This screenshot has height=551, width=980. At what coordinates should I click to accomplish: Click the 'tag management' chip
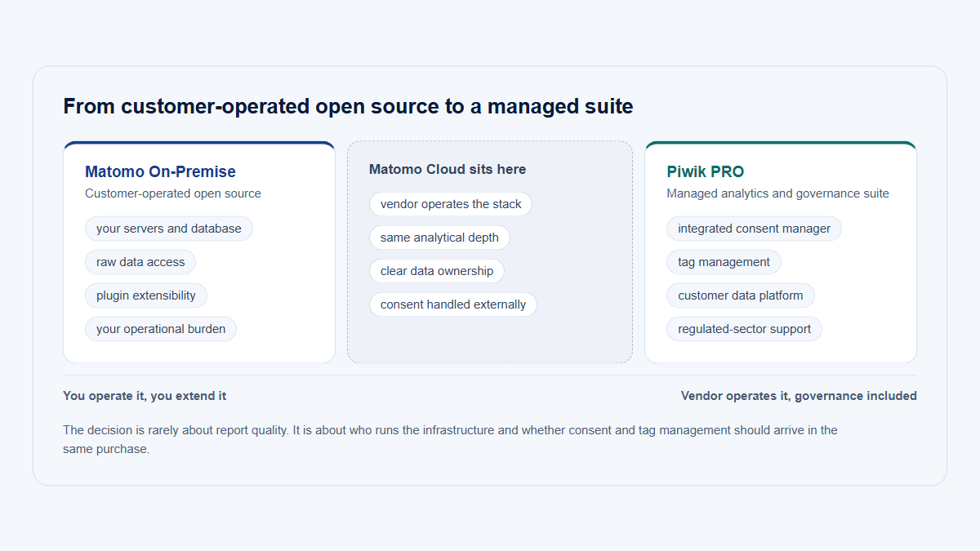coord(724,262)
